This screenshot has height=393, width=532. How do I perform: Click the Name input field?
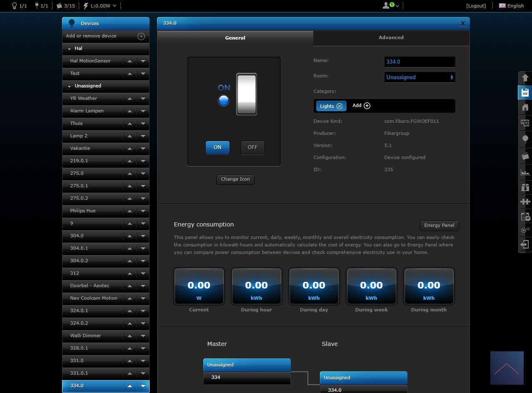[420, 62]
